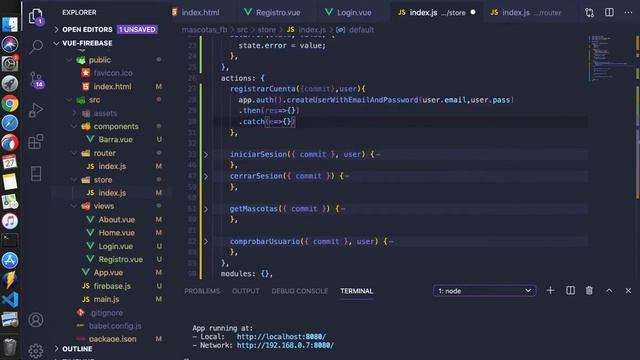
Task: Open About.vue in the views folder
Action: click(x=116, y=220)
